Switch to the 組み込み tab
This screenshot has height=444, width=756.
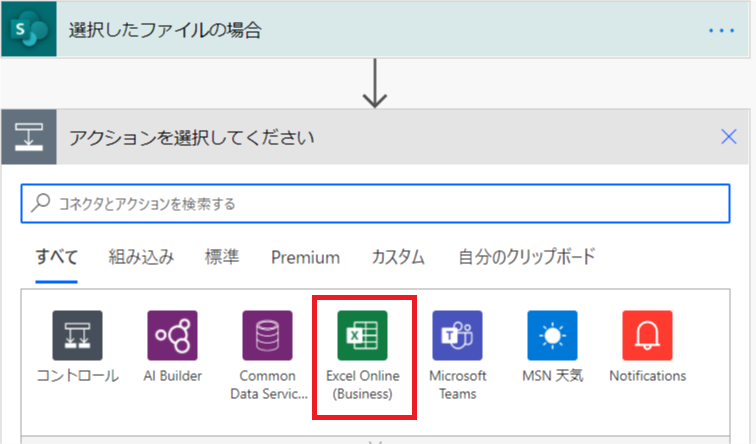pyautogui.click(x=141, y=257)
